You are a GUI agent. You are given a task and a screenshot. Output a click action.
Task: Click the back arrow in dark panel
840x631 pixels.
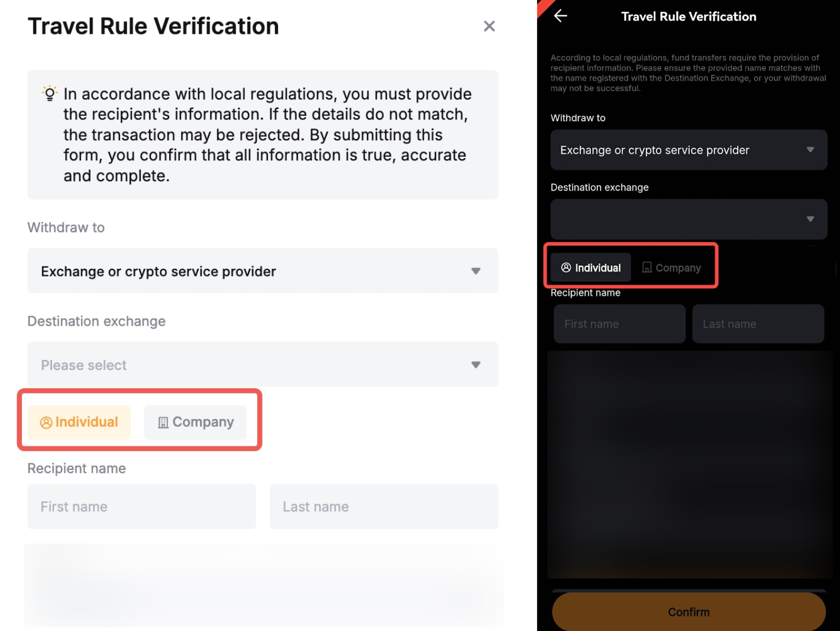point(561,16)
